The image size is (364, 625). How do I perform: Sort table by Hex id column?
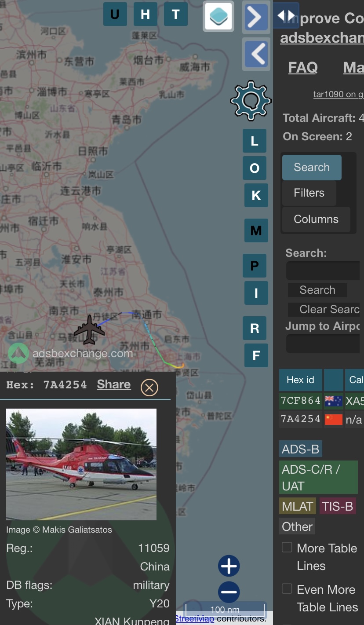pos(301,380)
